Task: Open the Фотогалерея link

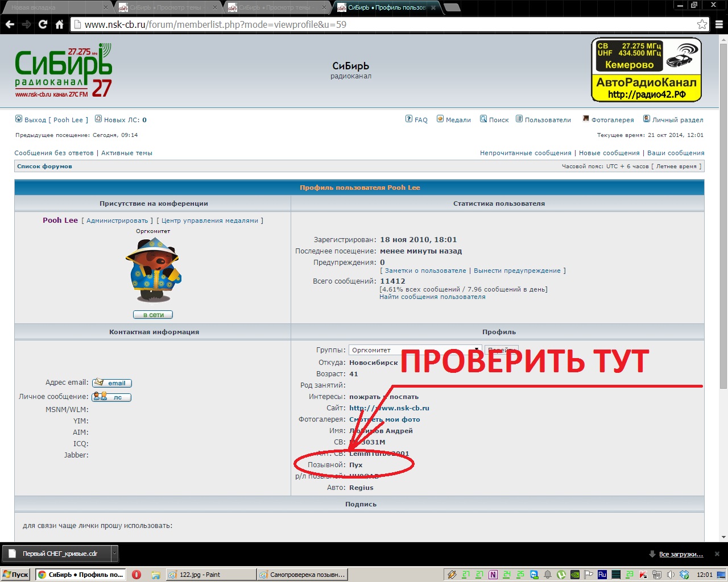Action: 612,120
